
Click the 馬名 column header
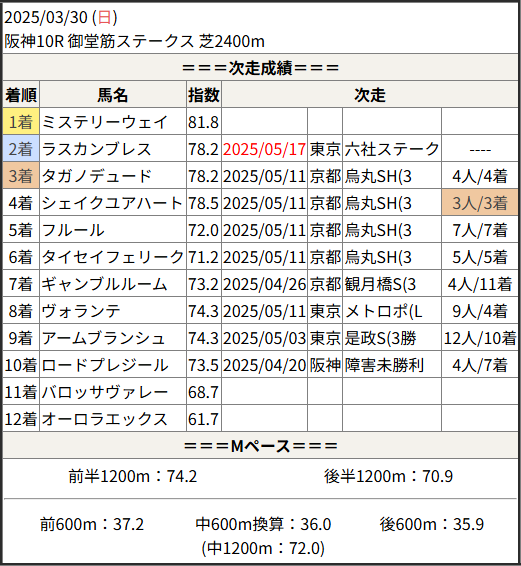coord(113,95)
